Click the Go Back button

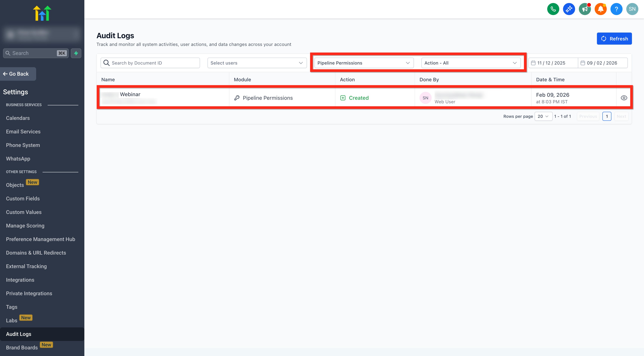pos(18,74)
